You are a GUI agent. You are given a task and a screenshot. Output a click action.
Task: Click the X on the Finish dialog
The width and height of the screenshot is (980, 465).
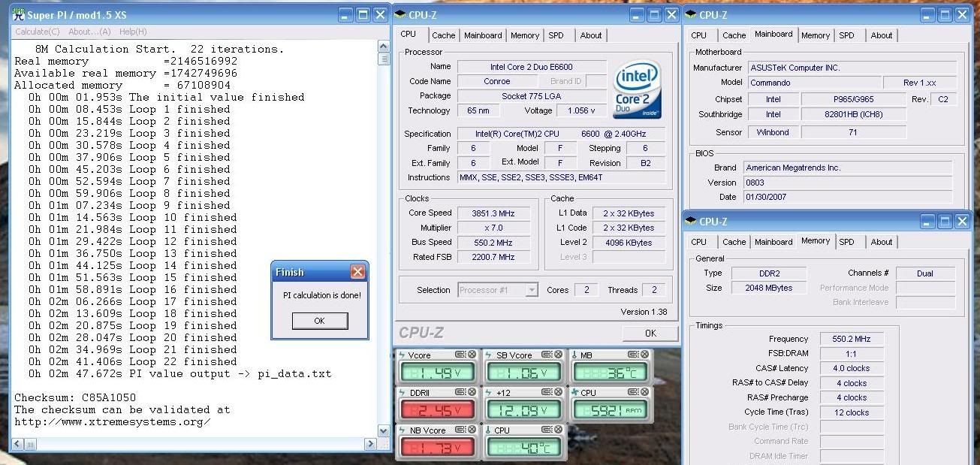[x=357, y=272]
